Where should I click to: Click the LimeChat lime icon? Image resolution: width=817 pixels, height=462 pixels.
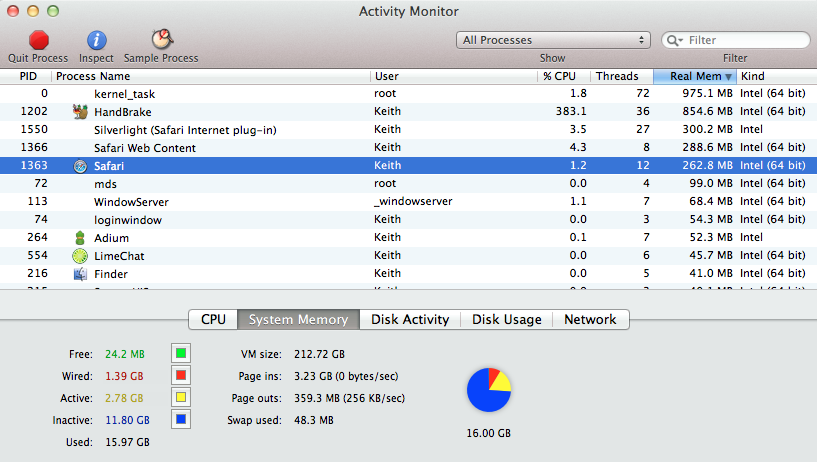[80, 256]
